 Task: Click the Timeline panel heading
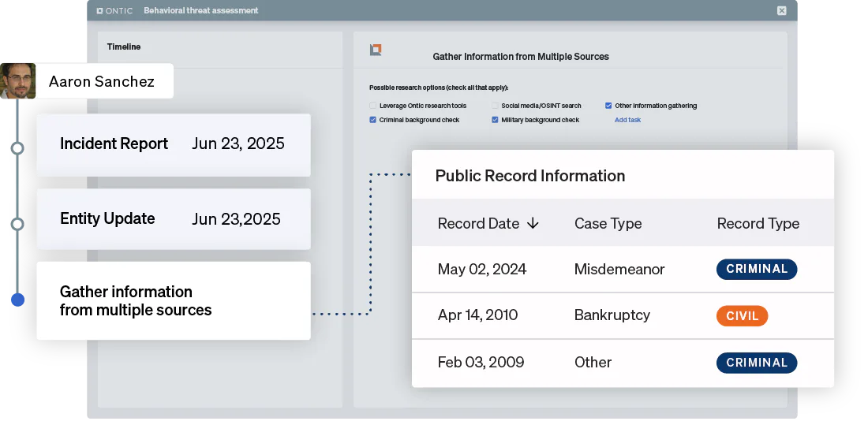click(x=123, y=47)
